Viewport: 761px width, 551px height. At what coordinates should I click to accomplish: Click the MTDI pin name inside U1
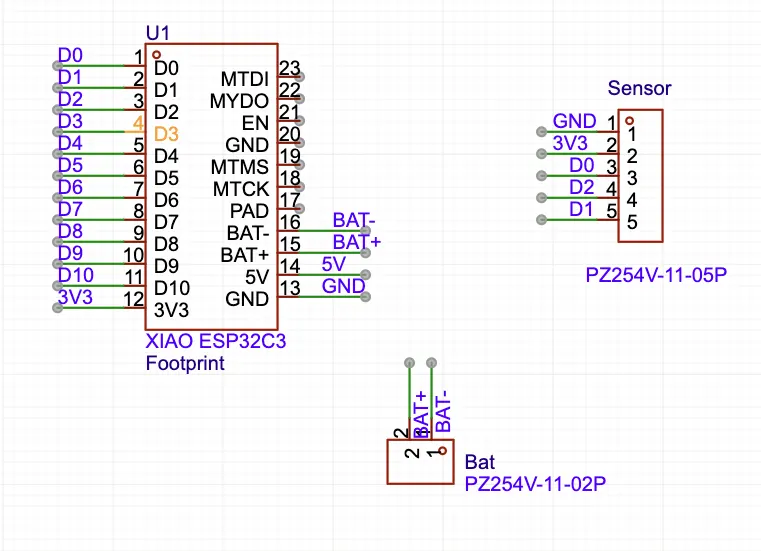245,79
